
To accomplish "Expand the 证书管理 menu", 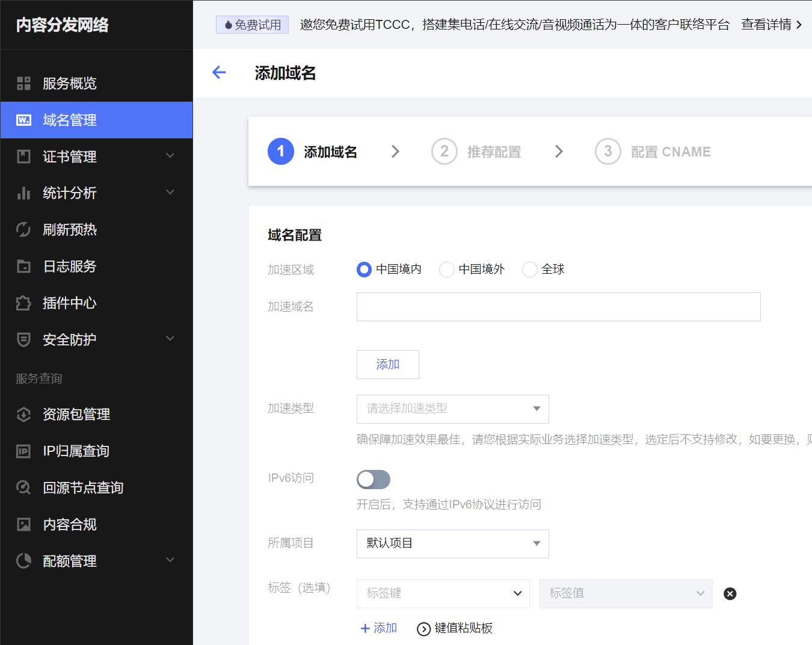I will (69, 156).
